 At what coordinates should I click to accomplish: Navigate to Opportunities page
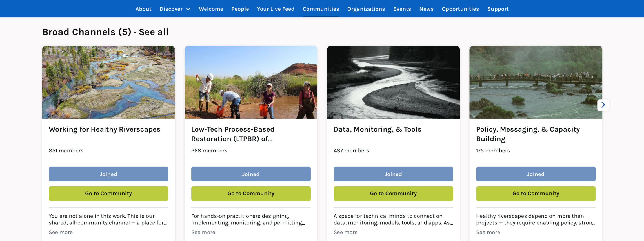(x=460, y=9)
